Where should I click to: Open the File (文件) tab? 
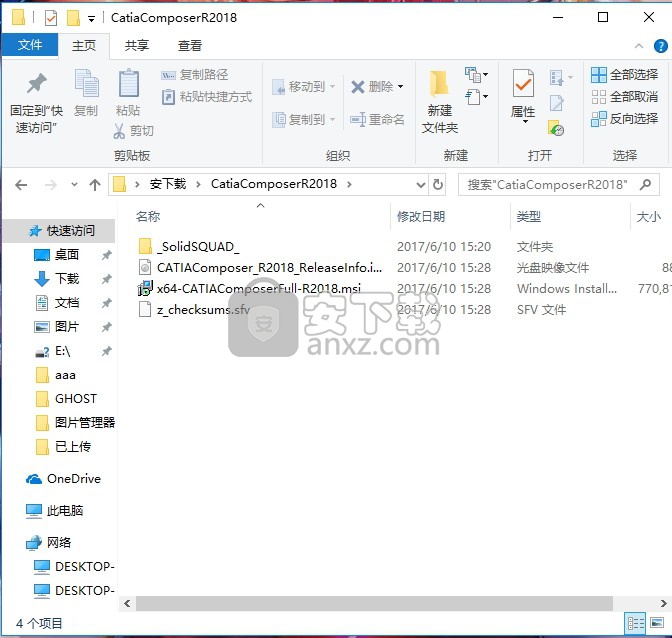coord(30,45)
